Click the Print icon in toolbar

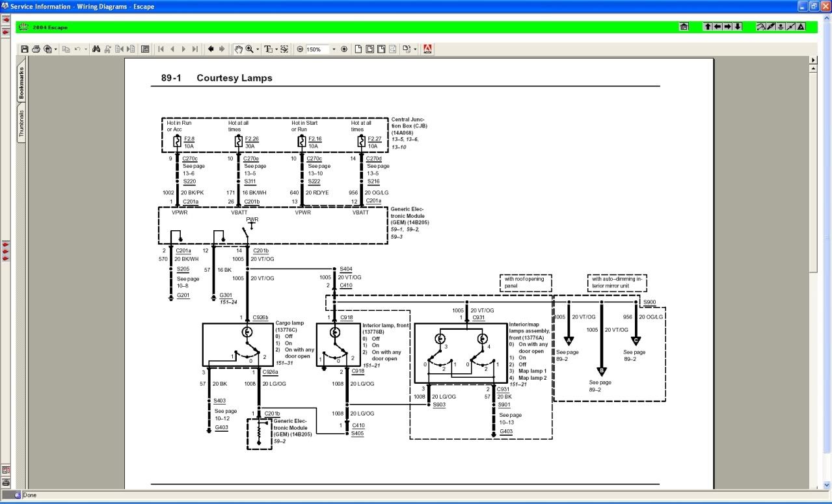[x=36, y=49]
